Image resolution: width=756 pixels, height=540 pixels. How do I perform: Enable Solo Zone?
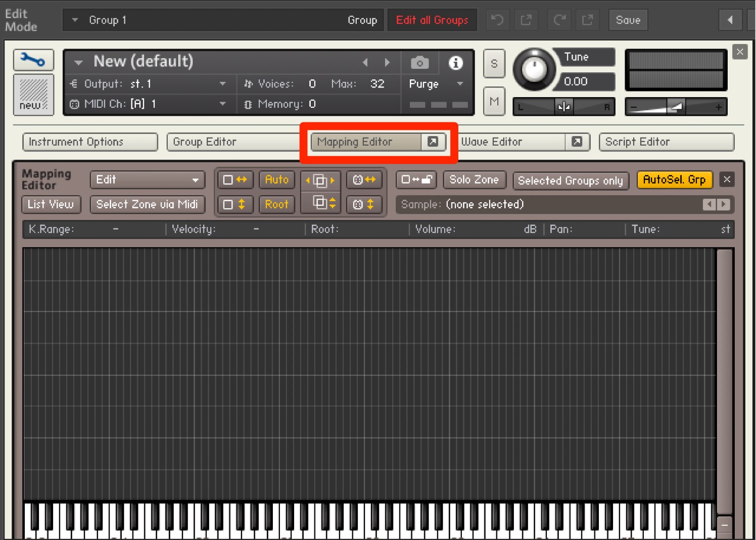(474, 179)
